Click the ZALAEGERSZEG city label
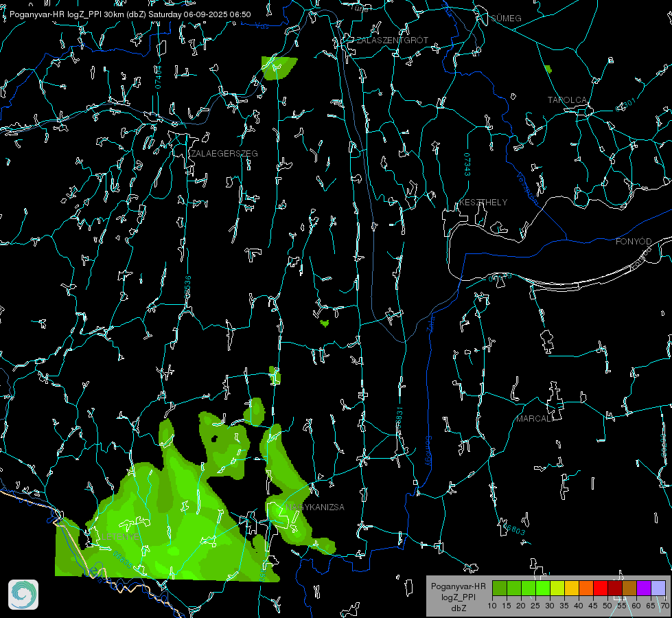 click(224, 154)
